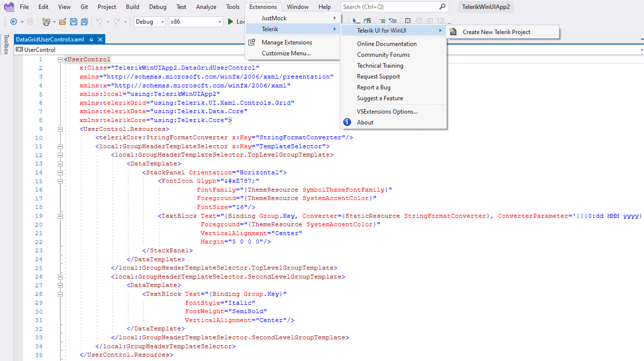Click the Open File folder icon
Image resolution: width=644 pixels, height=361 pixels.
(63, 22)
